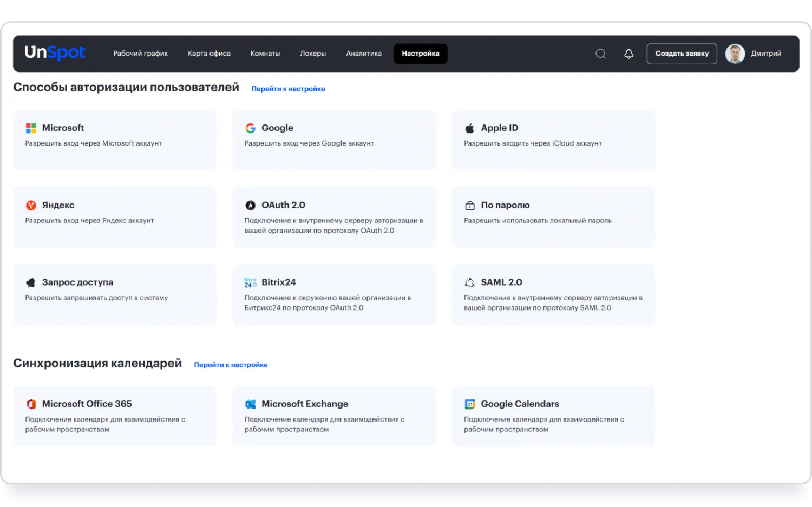Click the UnSpot logo
812x507 pixels.
click(55, 52)
